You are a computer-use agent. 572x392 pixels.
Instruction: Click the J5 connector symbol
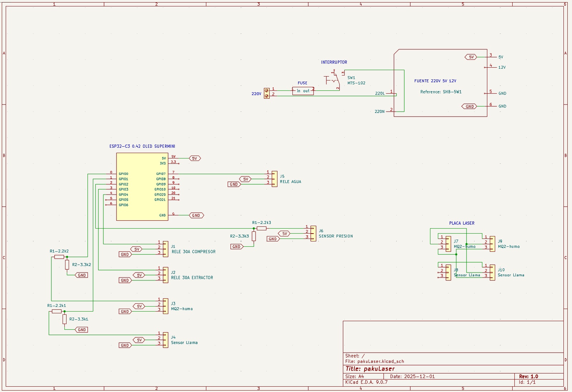[275, 179]
